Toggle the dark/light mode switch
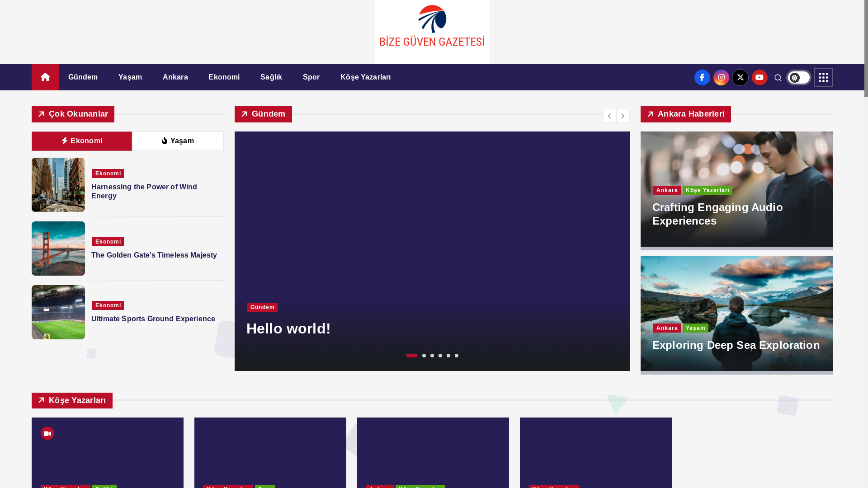Image resolution: width=868 pixels, height=488 pixels. pos(799,78)
